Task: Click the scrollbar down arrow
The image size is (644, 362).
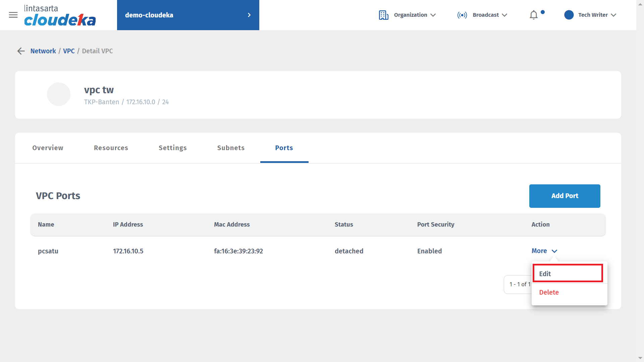Action: (640, 358)
